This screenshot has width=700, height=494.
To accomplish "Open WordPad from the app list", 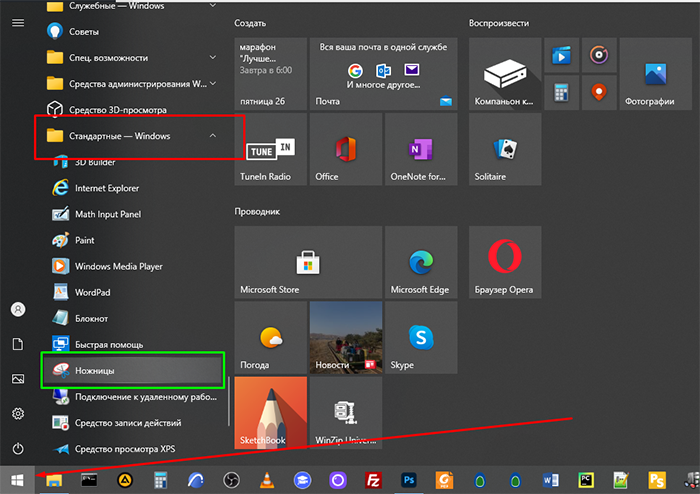I will point(133,292).
